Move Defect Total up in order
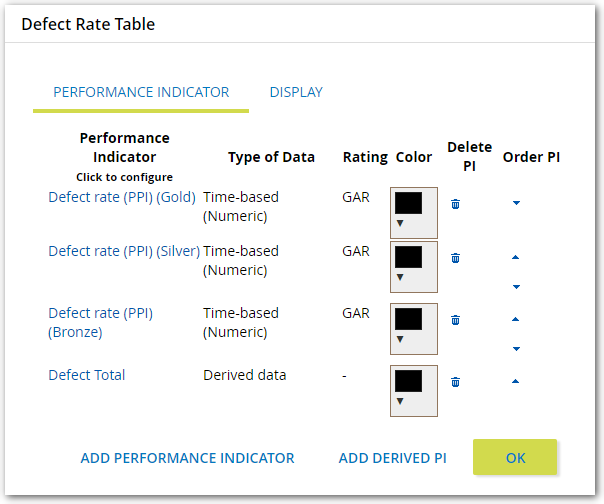Image resolution: width=604 pixels, height=504 pixels. pos(516,381)
